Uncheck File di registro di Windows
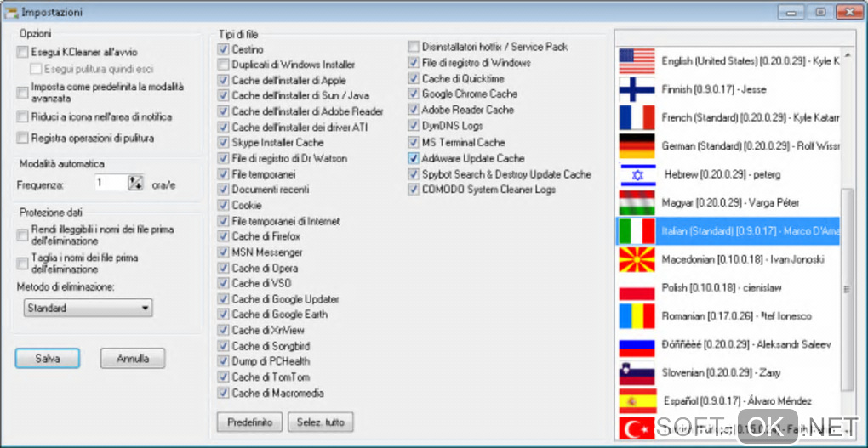The height and width of the screenshot is (448, 868). pos(414,63)
